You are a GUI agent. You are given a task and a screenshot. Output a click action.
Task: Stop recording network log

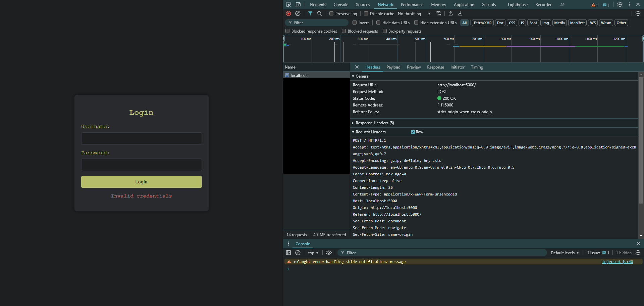point(288,13)
